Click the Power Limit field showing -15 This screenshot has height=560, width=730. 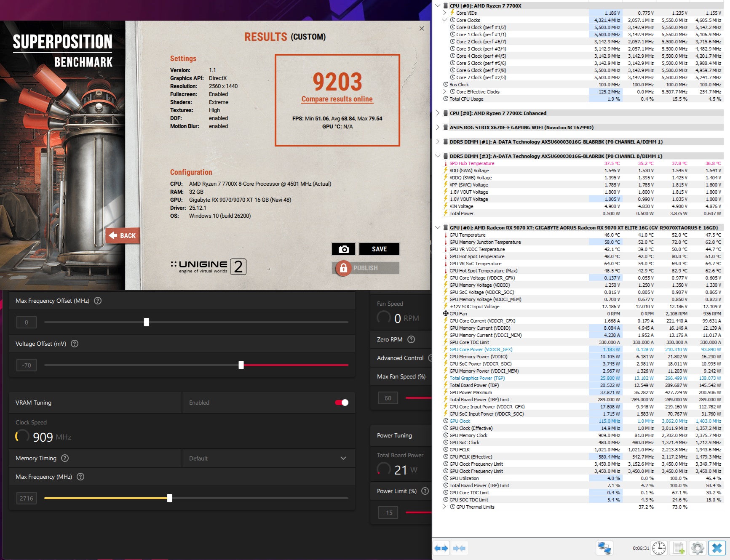(388, 512)
